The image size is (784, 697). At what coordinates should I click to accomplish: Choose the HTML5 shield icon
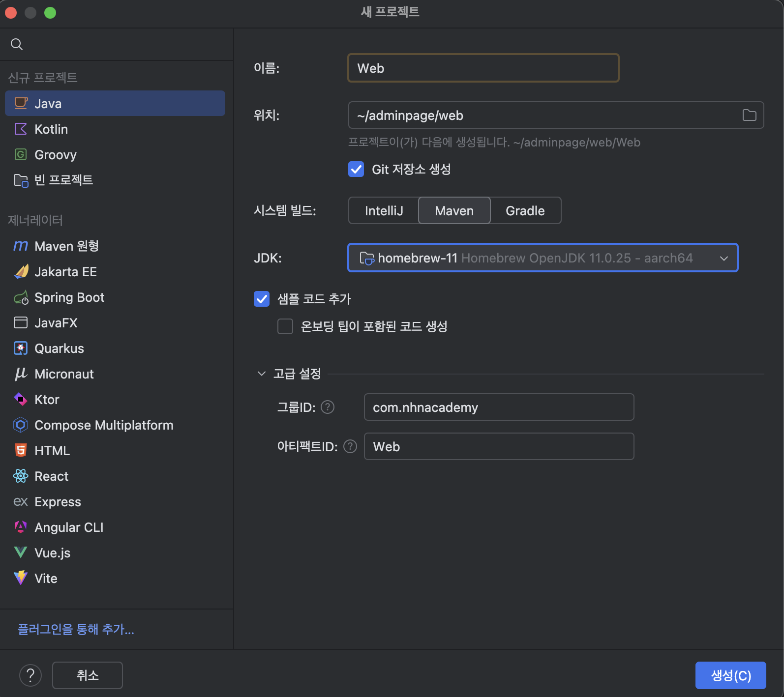[x=21, y=450]
